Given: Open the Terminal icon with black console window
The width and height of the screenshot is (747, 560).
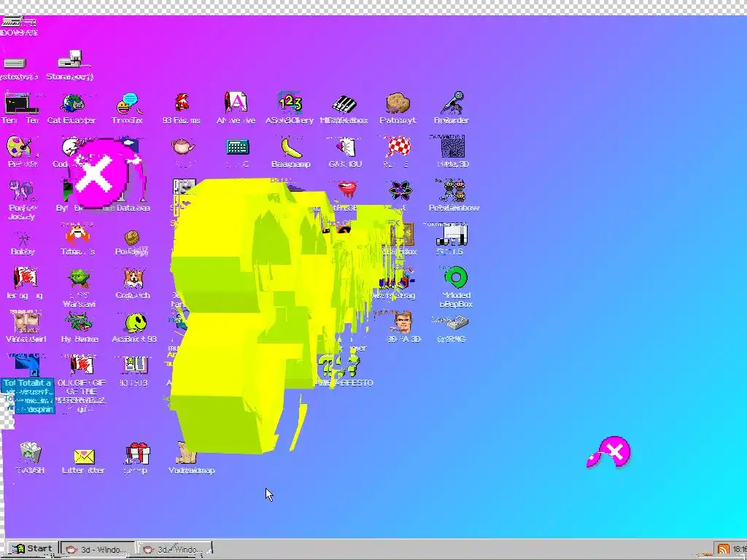Looking at the screenshot, I should pyautogui.click(x=21, y=104).
